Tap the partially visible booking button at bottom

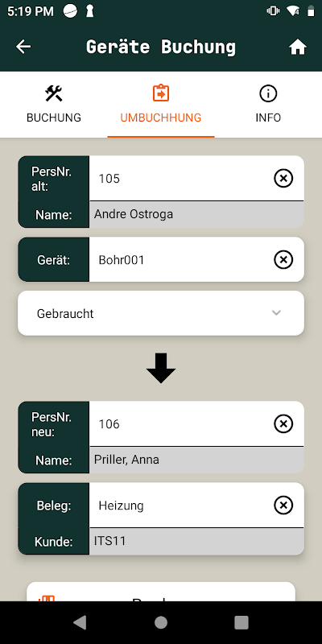coord(161,592)
